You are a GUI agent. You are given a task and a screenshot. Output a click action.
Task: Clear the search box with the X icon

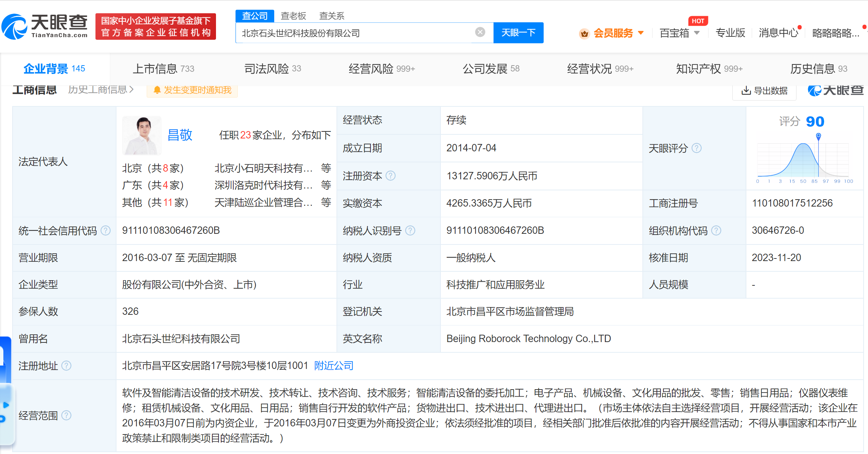point(480,32)
